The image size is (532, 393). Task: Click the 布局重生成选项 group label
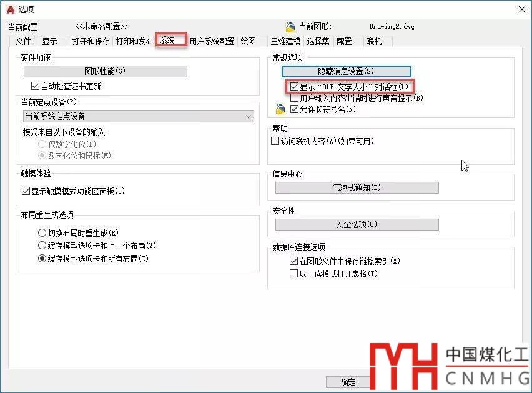point(47,215)
